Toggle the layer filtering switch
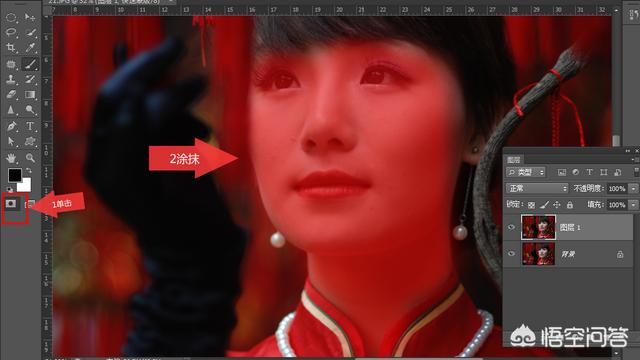The image size is (640, 360). click(x=636, y=172)
